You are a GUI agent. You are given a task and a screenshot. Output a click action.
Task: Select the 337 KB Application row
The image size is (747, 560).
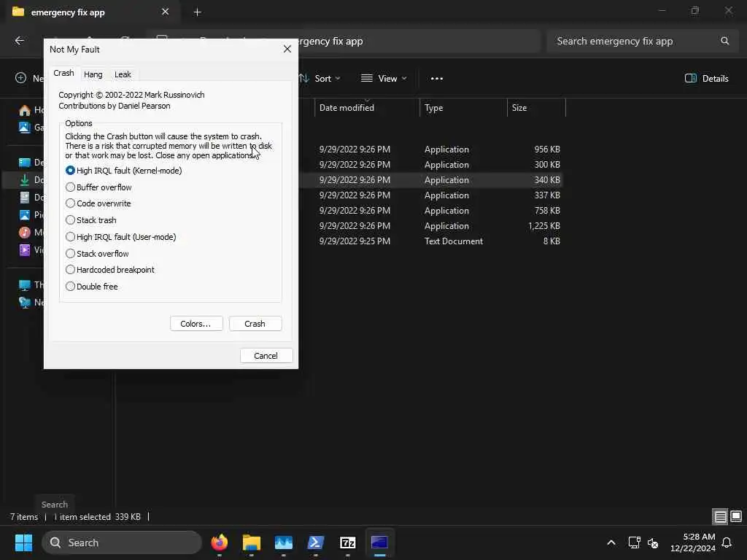[431, 195]
